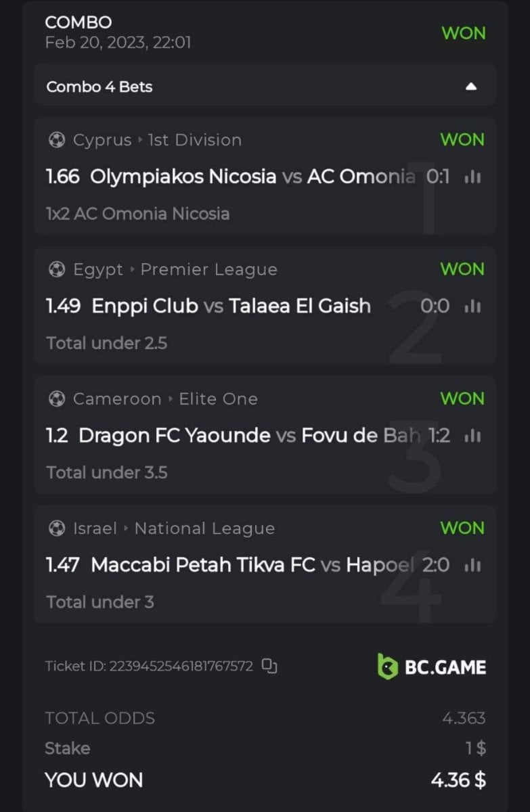Open the Cyprus 1st Division league link
530x812 pixels.
tap(194, 140)
